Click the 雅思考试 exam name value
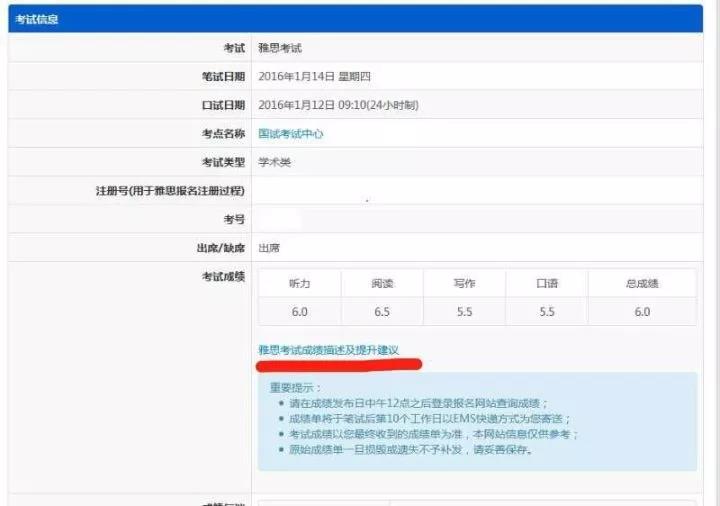The width and height of the screenshot is (720, 506). [279, 48]
